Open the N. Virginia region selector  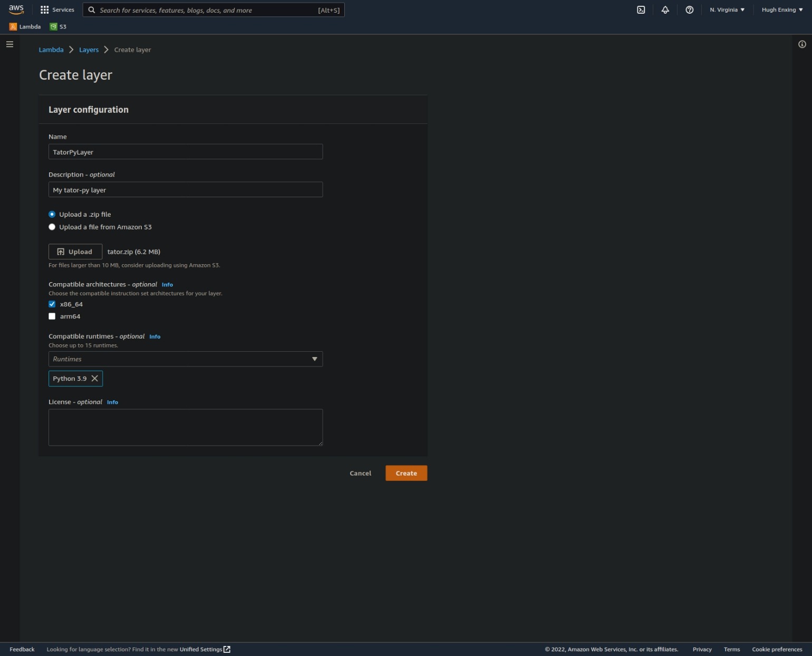(727, 9)
